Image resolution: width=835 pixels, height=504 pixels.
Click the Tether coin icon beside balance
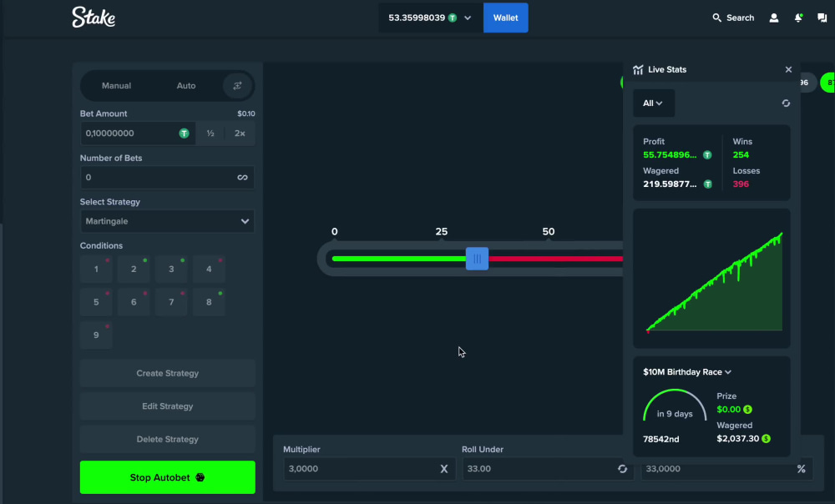(452, 18)
